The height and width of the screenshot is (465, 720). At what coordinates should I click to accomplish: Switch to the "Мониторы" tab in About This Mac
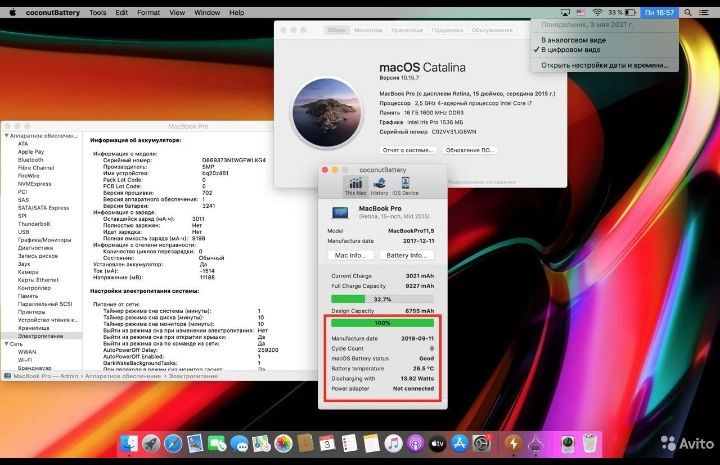pos(368,30)
